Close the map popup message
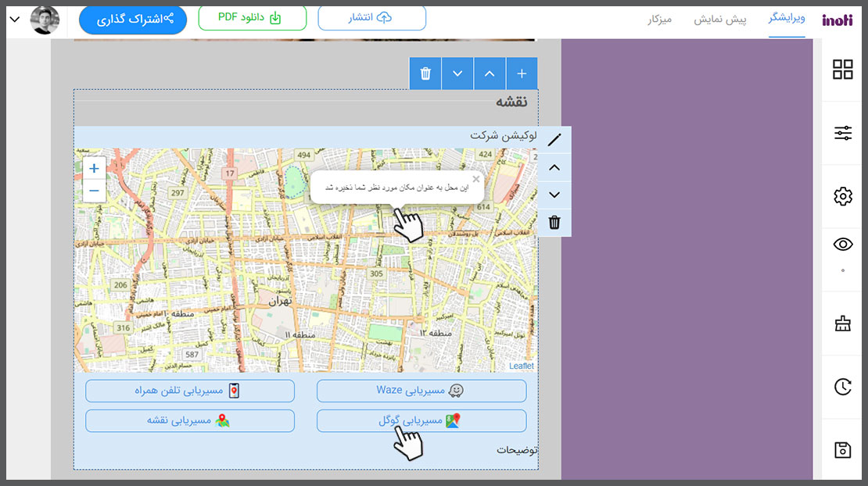This screenshot has width=868, height=486. (476, 179)
